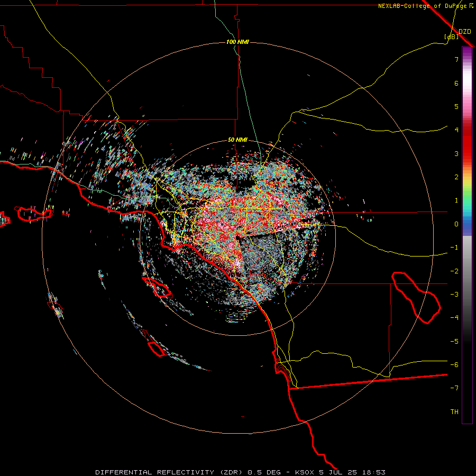Image resolution: width=476 pixels, height=476 pixels.
Task: Click the 3 value on color scale
Action: pyautogui.click(x=456, y=153)
